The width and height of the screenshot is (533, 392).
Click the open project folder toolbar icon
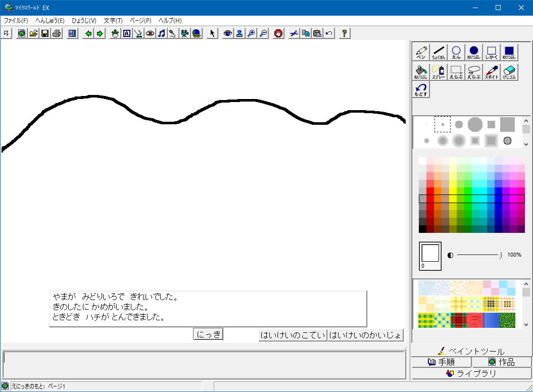(x=33, y=33)
